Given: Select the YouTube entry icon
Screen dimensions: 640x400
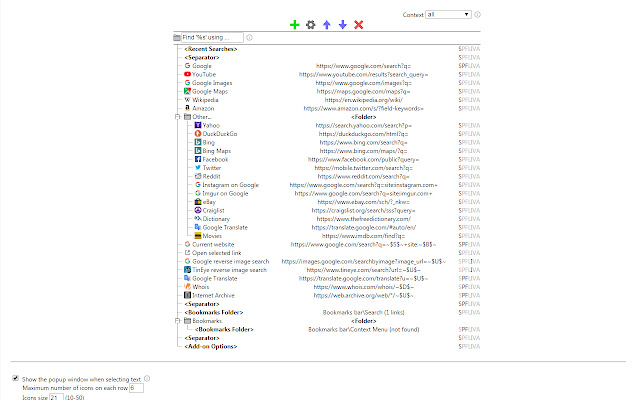Looking at the screenshot, I should point(187,74).
